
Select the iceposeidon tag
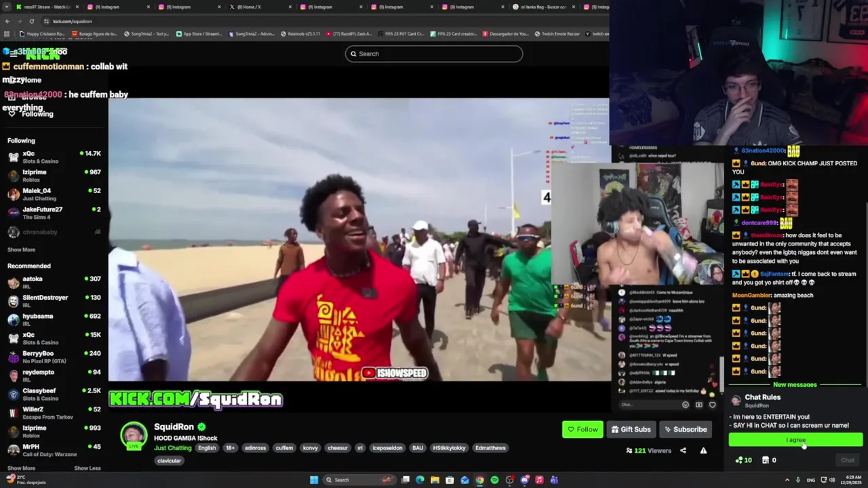tap(387, 448)
